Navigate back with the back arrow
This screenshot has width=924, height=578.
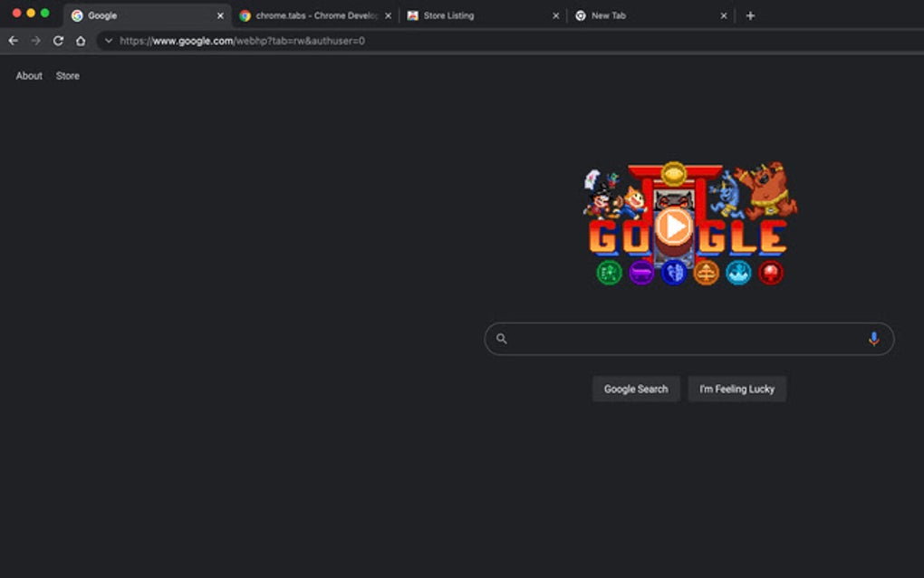(x=12, y=40)
